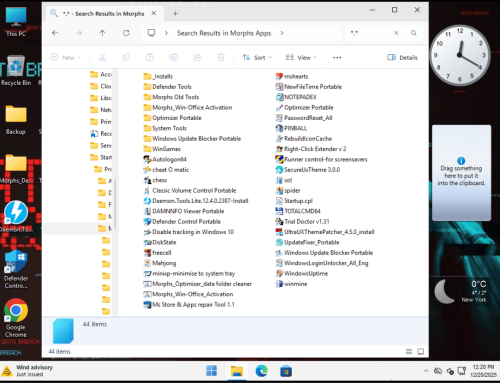
Task: Select Disable tracking in Windows 10
Action: pyautogui.click(x=189, y=232)
